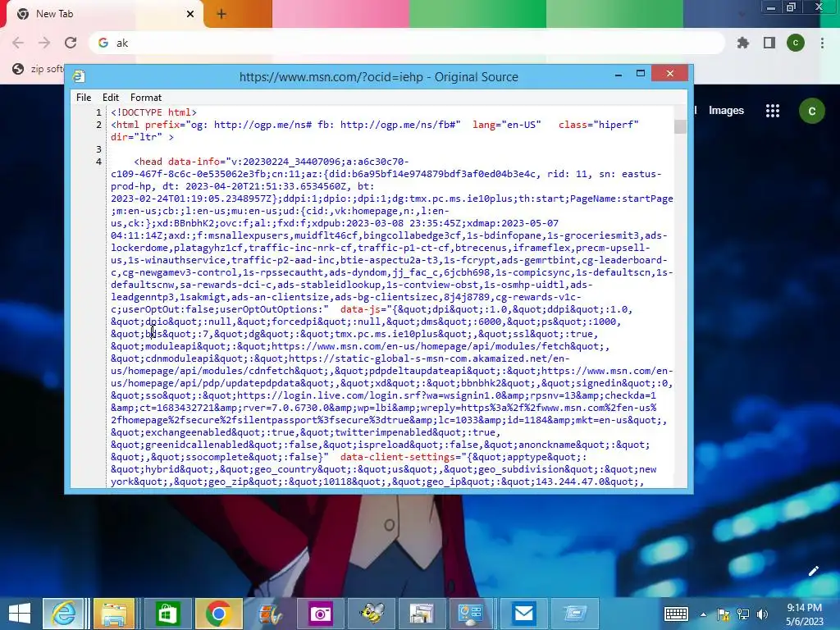
Task: Click the <!DOCTYPE html> line
Action: [x=153, y=112]
